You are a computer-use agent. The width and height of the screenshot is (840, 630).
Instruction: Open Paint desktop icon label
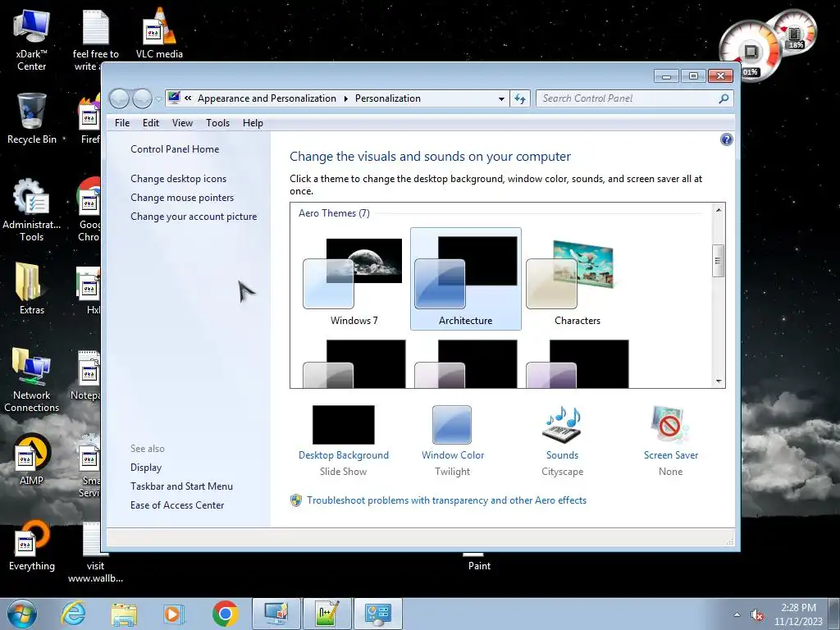479,566
